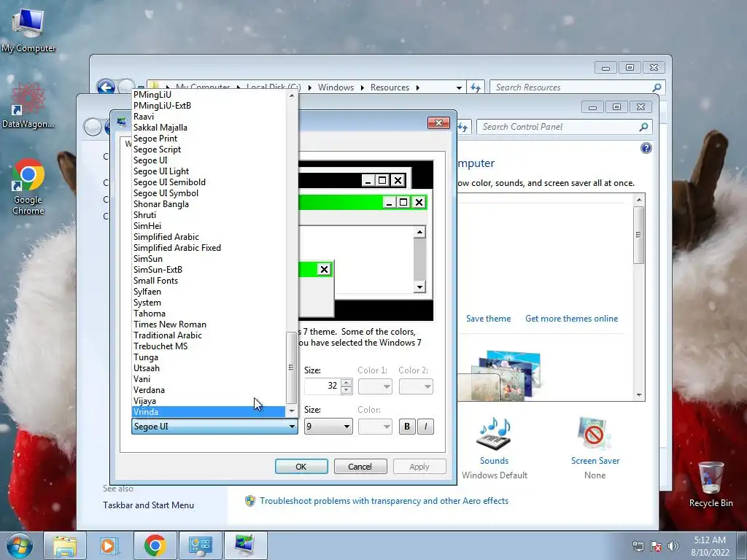Screen dimensions: 747x560
Task: Click the green active title bar in preview
Action: tap(362, 203)
